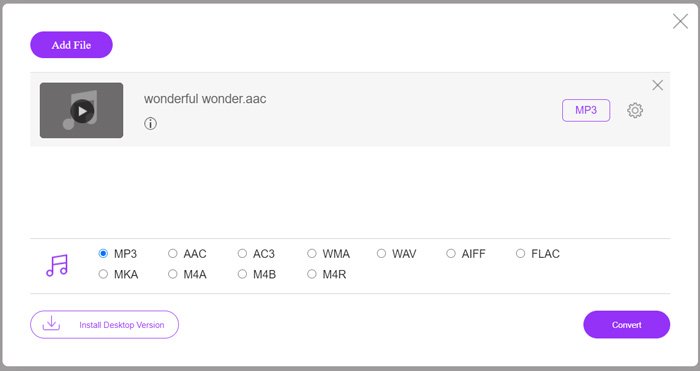This screenshot has height=371, width=700.
Task: Click the MP3 output format badge
Action: pos(586,110)
